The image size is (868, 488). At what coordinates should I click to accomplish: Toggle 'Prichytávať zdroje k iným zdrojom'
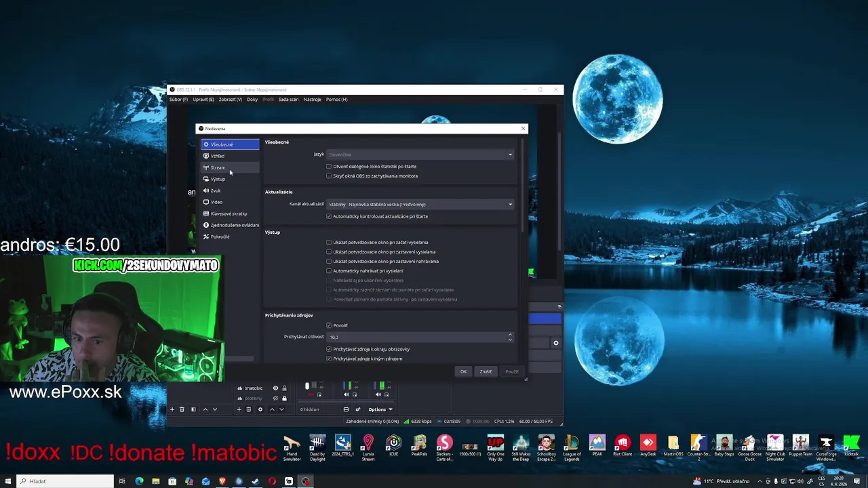(329, 359)
